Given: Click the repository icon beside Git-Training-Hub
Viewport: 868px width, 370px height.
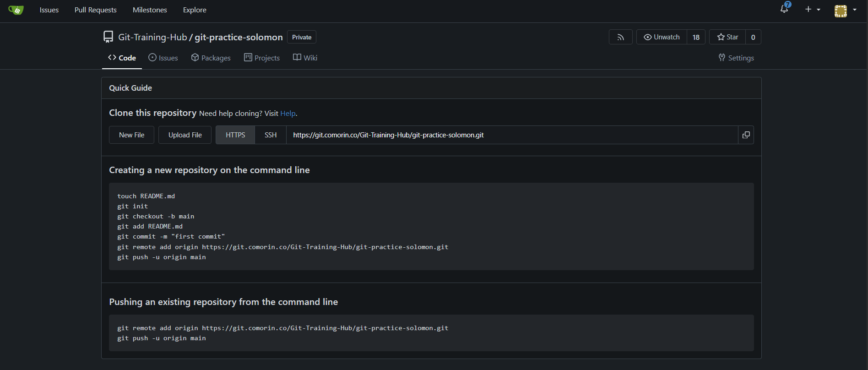Looking at the screenshot, I should click(108, 37).
